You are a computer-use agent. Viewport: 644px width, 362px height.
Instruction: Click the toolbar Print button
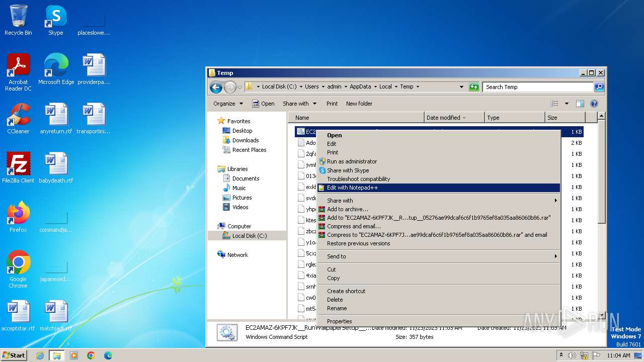[x=332, y=104]
